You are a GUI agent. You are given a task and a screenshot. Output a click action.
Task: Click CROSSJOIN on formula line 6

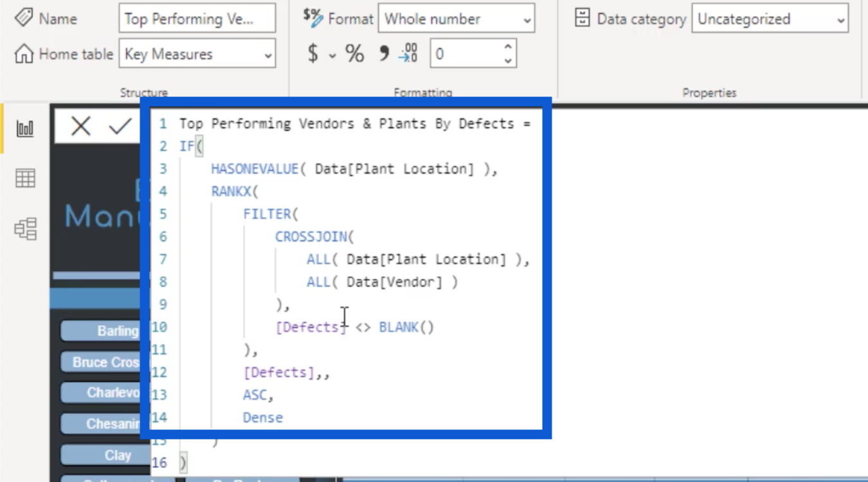coord(311,237)
